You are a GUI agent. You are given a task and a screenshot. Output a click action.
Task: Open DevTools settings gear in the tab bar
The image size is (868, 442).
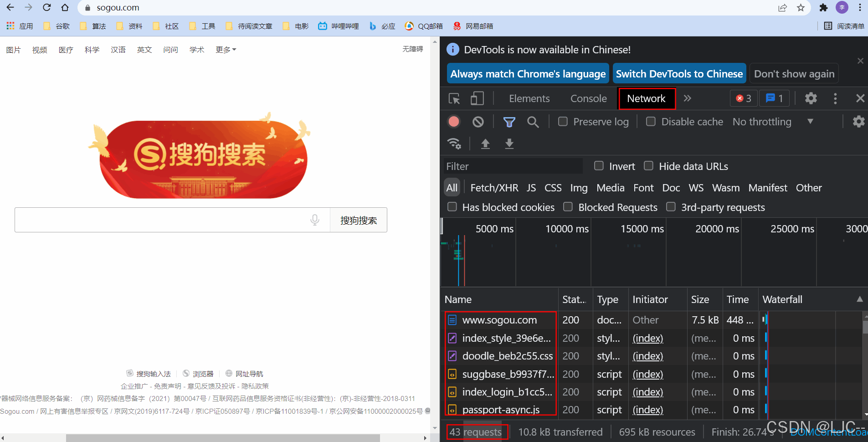click(x=811, y=98)
